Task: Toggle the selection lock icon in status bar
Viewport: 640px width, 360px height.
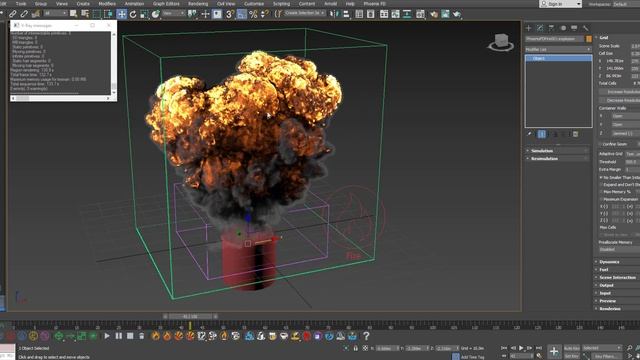Action: tap(356, 348)
